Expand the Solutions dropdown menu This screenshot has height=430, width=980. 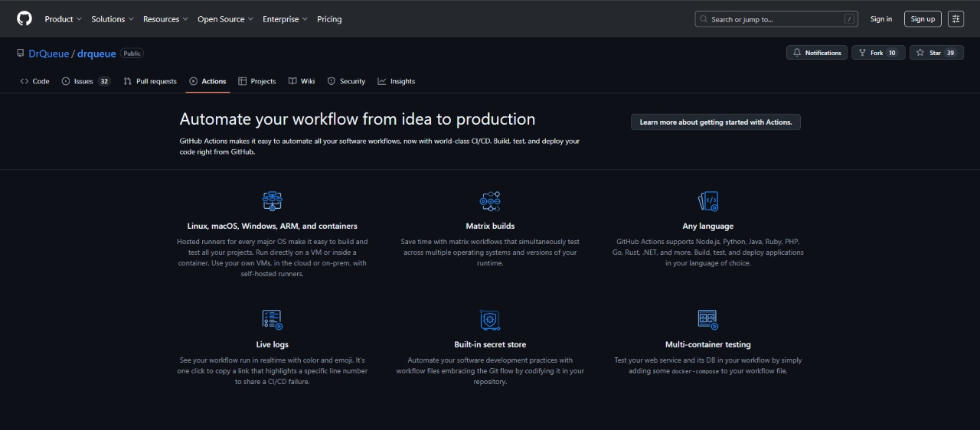113,19
